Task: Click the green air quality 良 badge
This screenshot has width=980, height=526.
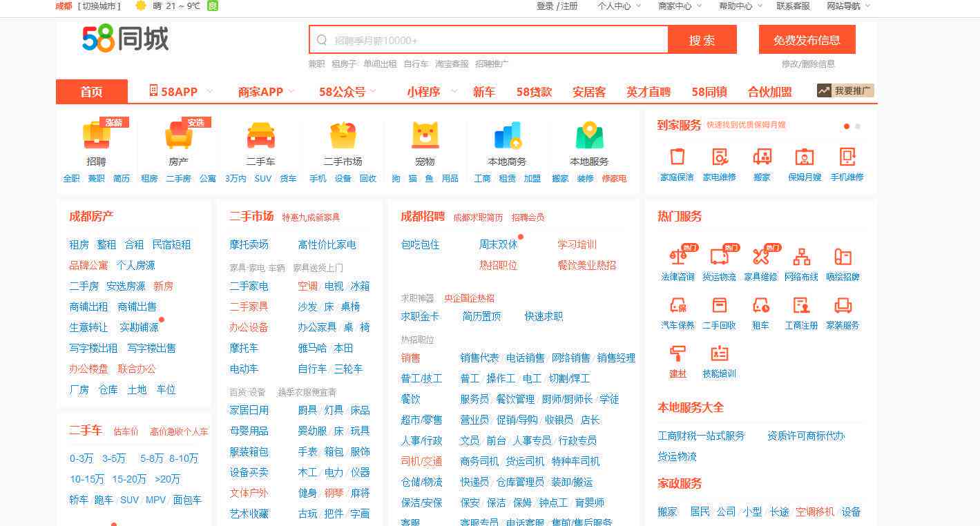Action: [213, 6]
